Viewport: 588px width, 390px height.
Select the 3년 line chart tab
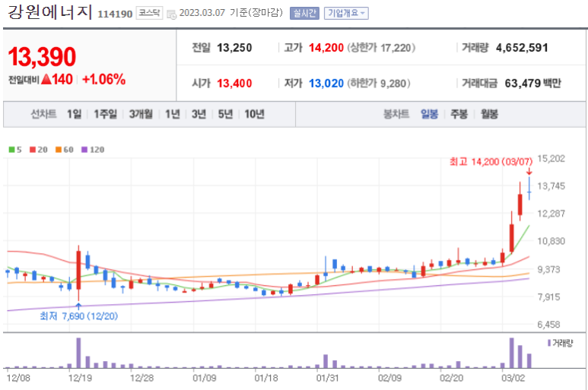click(x=199, y=114)
